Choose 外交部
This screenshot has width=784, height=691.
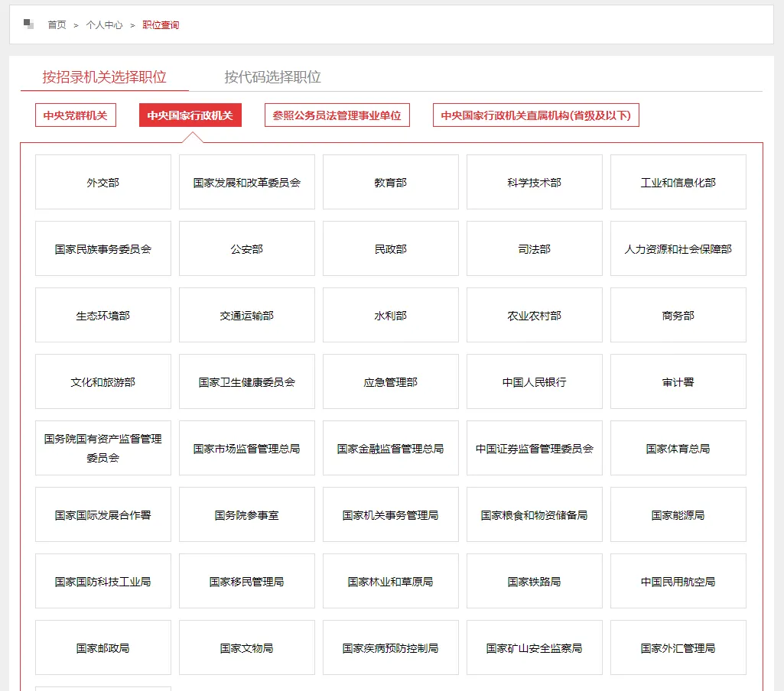tap(103, 183)
